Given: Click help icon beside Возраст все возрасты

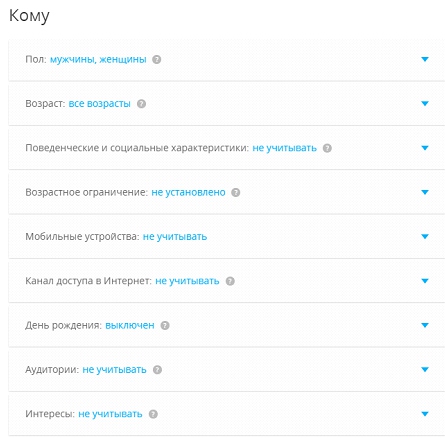Looking at the screenshot, I should (x=141, y=104).
